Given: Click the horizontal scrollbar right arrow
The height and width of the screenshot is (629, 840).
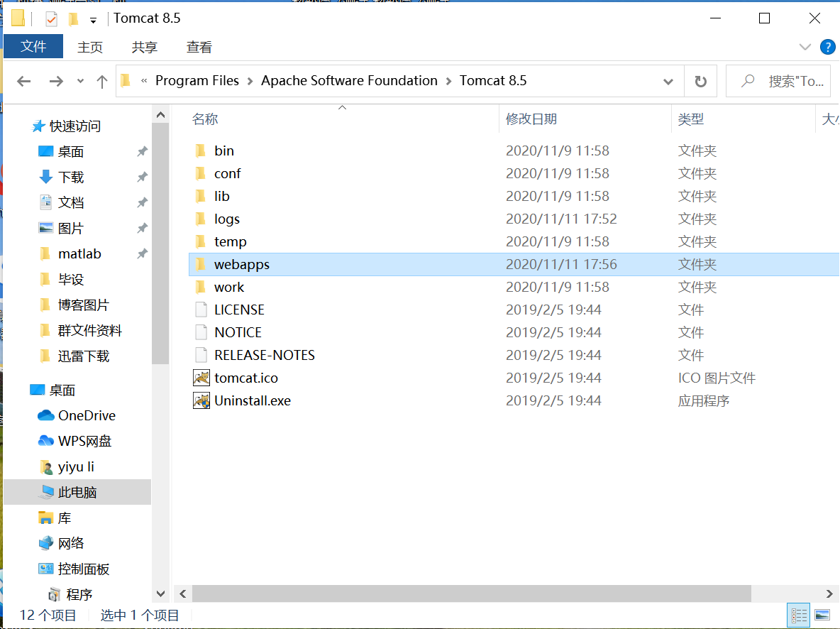Looking at the screenshot, I should pos(829,594).
